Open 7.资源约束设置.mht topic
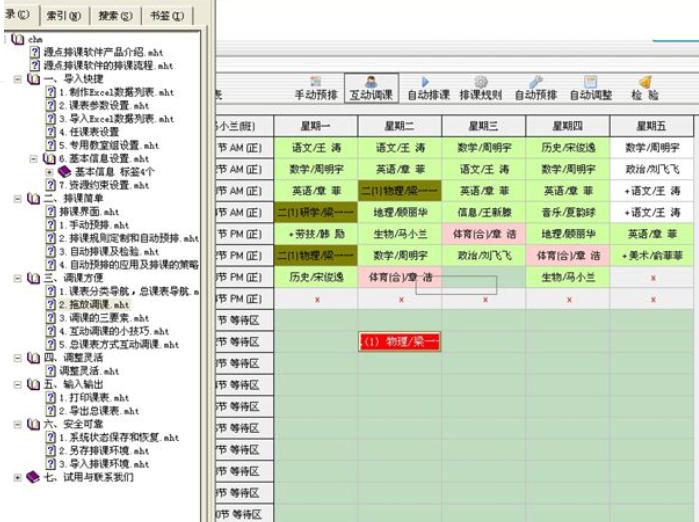 (x=104, y=185)
